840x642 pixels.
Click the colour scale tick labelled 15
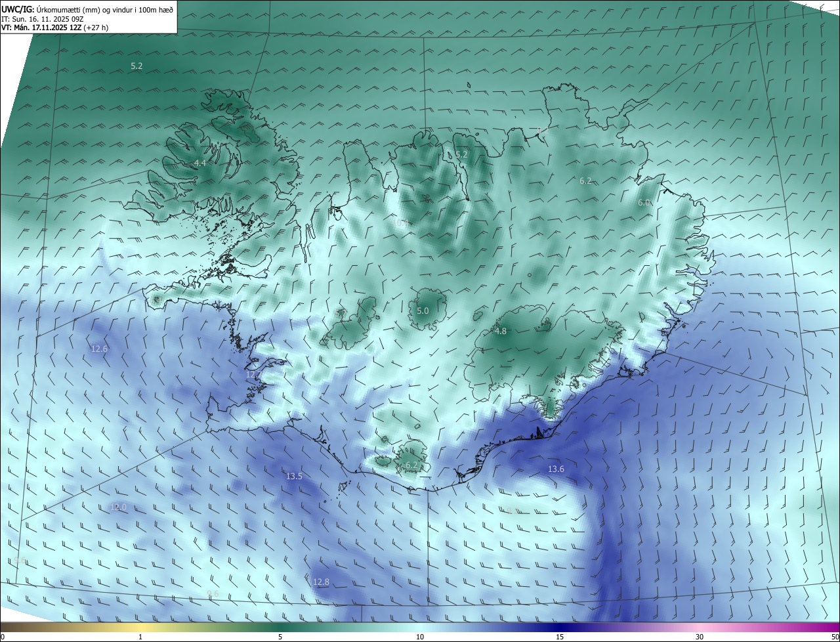[559, 637]
